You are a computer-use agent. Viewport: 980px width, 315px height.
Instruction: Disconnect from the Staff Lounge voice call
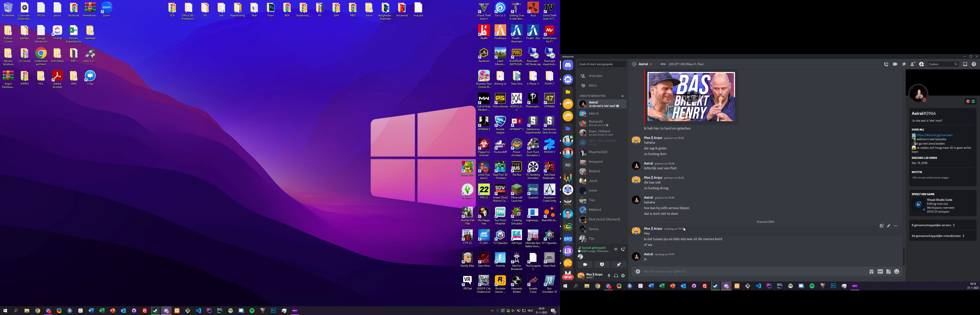623,249
